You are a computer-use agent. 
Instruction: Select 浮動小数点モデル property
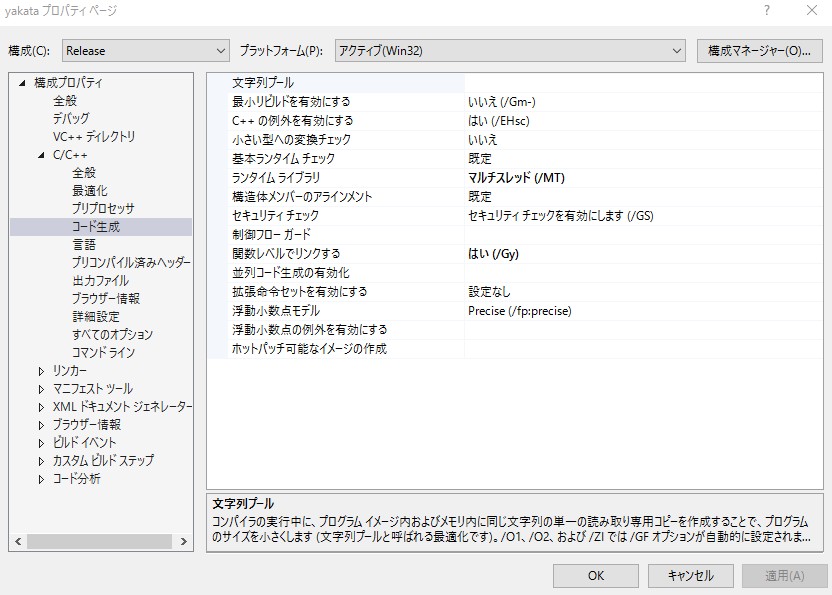point(276,311)
